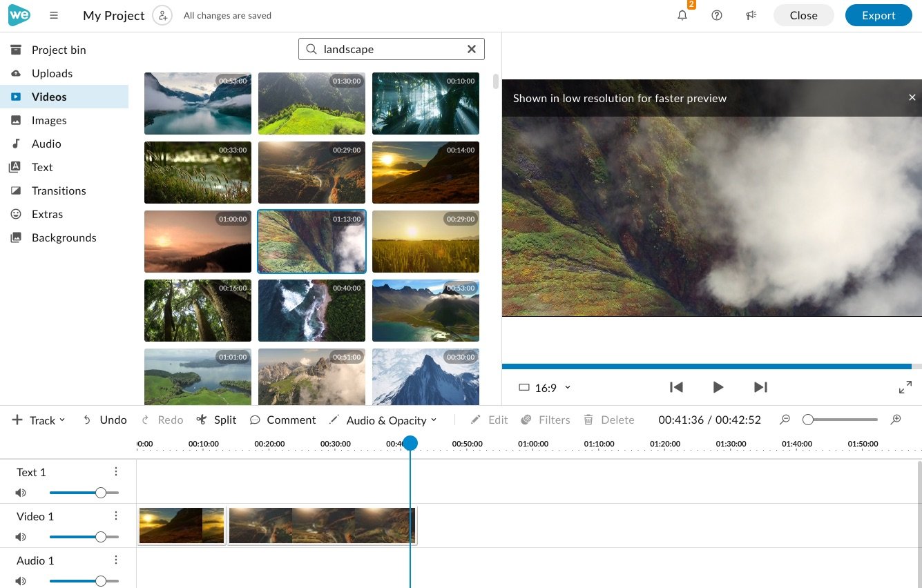Enter fullscreen preview mode
Screen dimensions: 922x588
(x=905, y=387)
